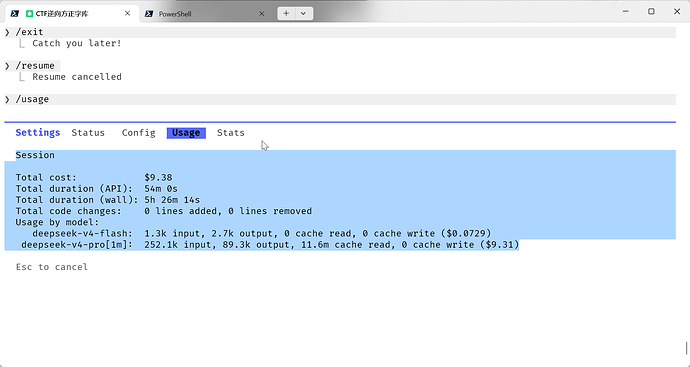Click the 'Esc to cancel' hint
Image resolution: width=690 pixels, height=367 pixels.
point(52,267)
